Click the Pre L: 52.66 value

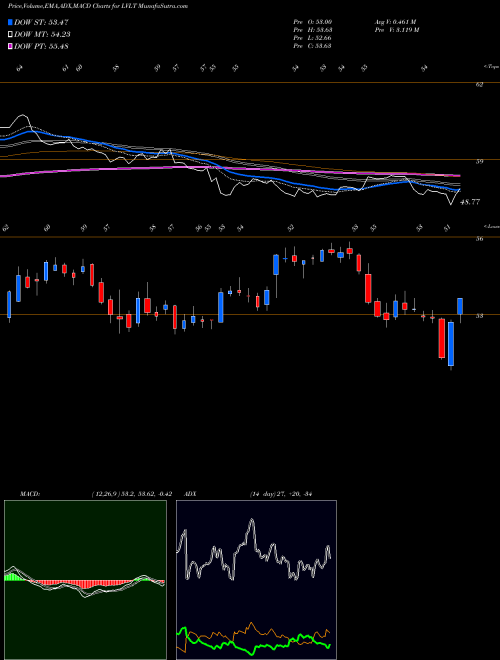point(312,38)
